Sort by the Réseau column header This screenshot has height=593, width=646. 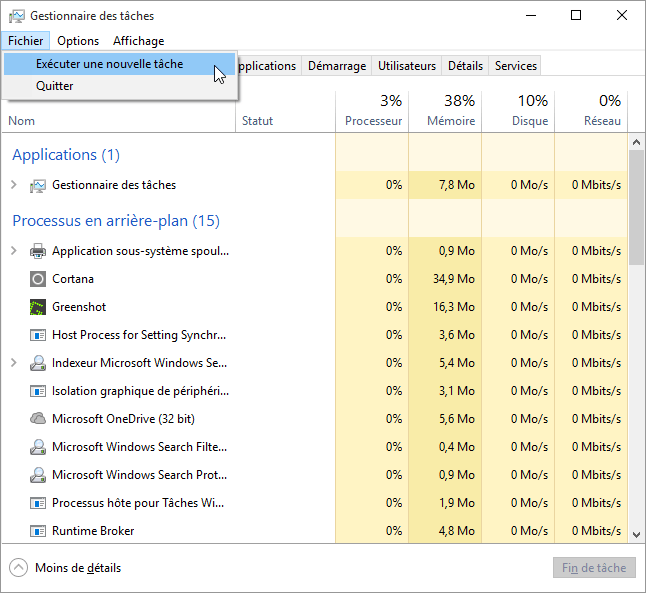click(591, 112)
